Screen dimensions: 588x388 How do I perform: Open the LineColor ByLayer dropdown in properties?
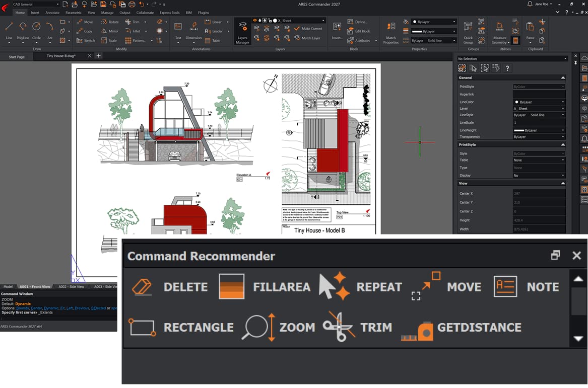point(539,102)
